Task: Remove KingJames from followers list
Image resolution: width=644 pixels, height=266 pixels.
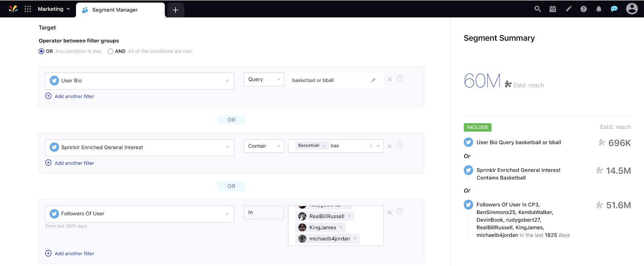Action: click(x=341, y=227)
